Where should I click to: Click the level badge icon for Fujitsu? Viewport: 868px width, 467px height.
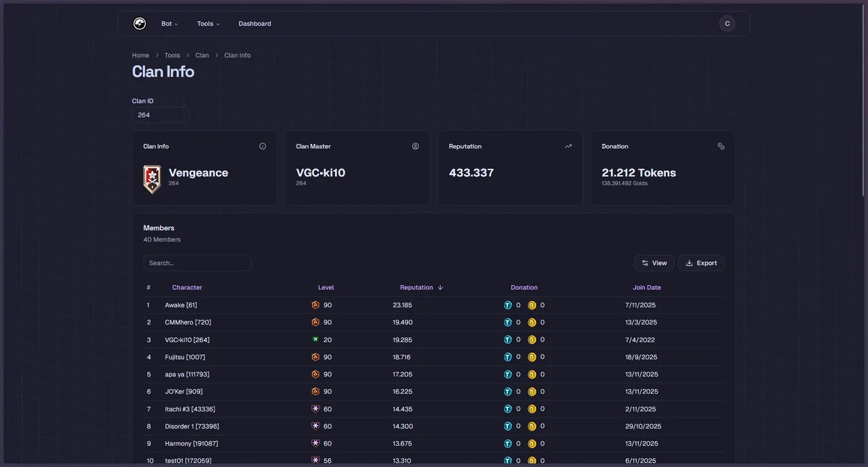pos(315,357)
